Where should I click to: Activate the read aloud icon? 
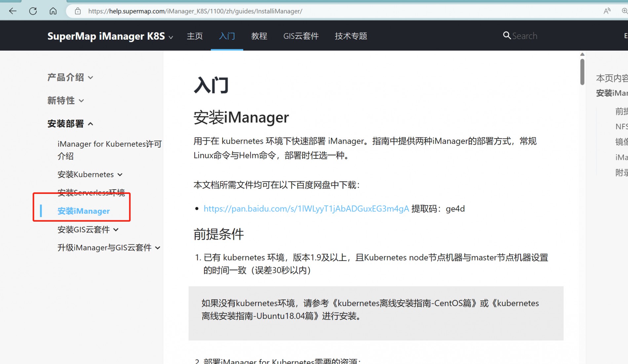click(607, 11)
